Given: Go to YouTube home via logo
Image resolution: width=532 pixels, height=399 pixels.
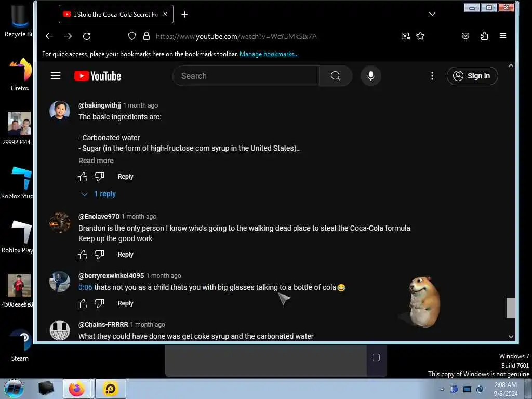Looking at the screenshot, I should tap(98, 76).
